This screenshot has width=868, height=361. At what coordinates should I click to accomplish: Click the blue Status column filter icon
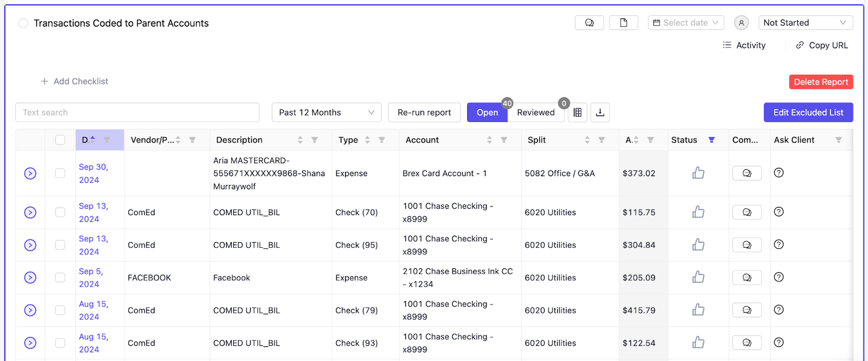point(711,140)
